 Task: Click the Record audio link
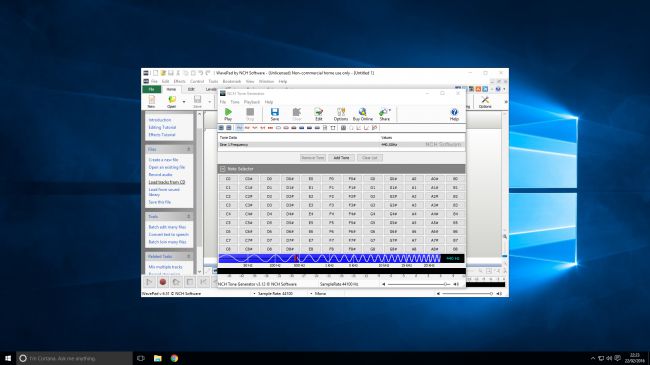pos(160,175)
